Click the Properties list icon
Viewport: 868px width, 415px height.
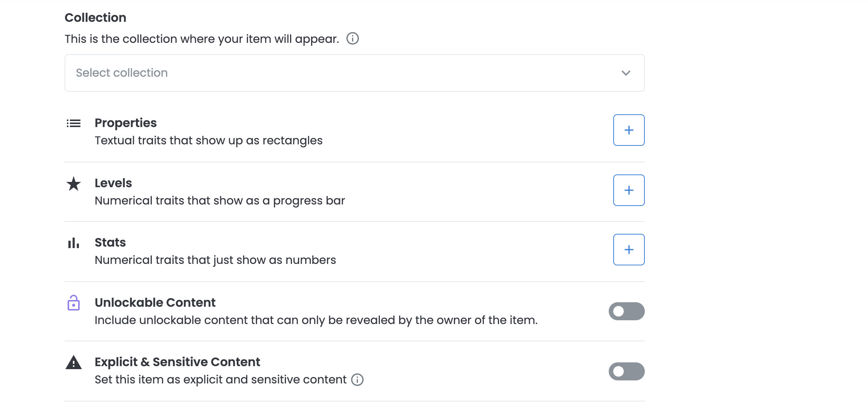coord(74,123)
